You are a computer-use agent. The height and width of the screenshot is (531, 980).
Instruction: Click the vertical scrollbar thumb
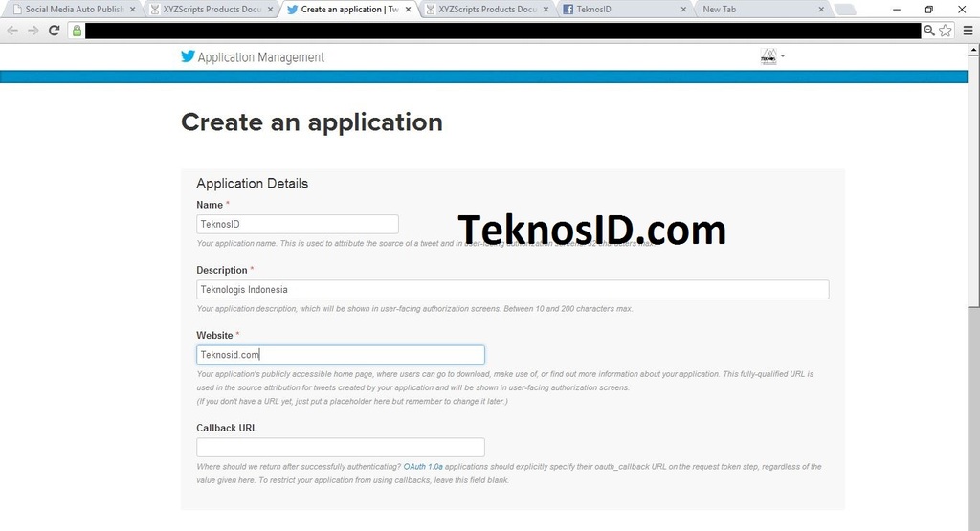973,181
